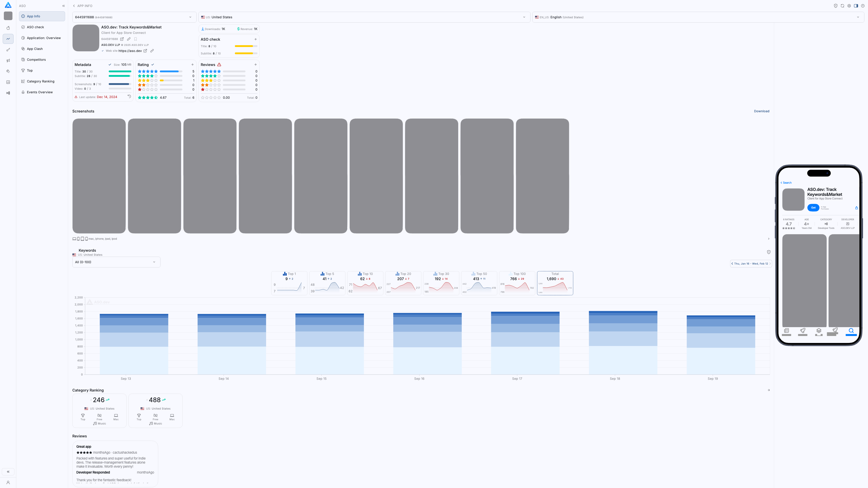Open the key icon section
This screenshot has height=488, width=868.
(x=8, y=50)
